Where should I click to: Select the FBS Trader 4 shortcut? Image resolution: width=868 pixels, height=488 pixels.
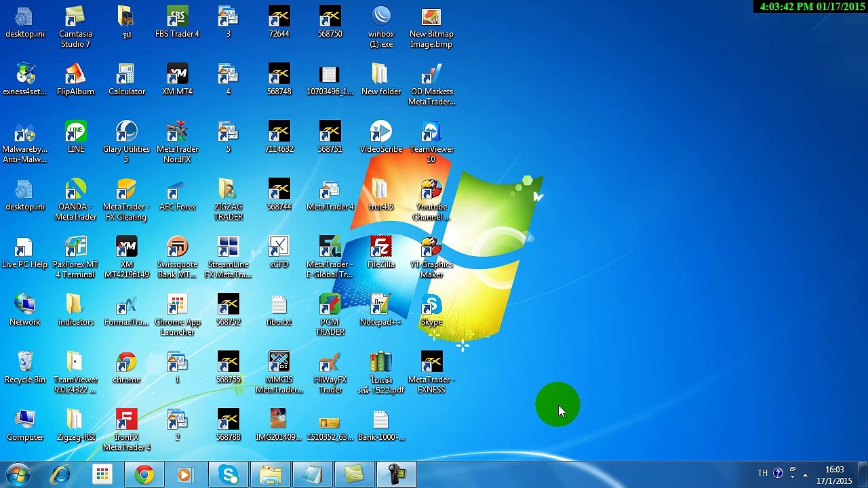[177, 22]
